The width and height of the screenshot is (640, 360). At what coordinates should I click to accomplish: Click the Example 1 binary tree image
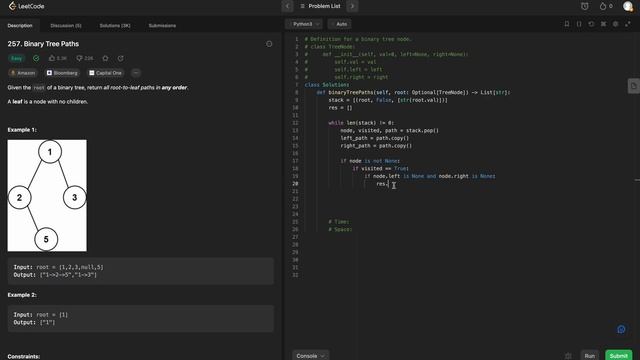point(47,196)
